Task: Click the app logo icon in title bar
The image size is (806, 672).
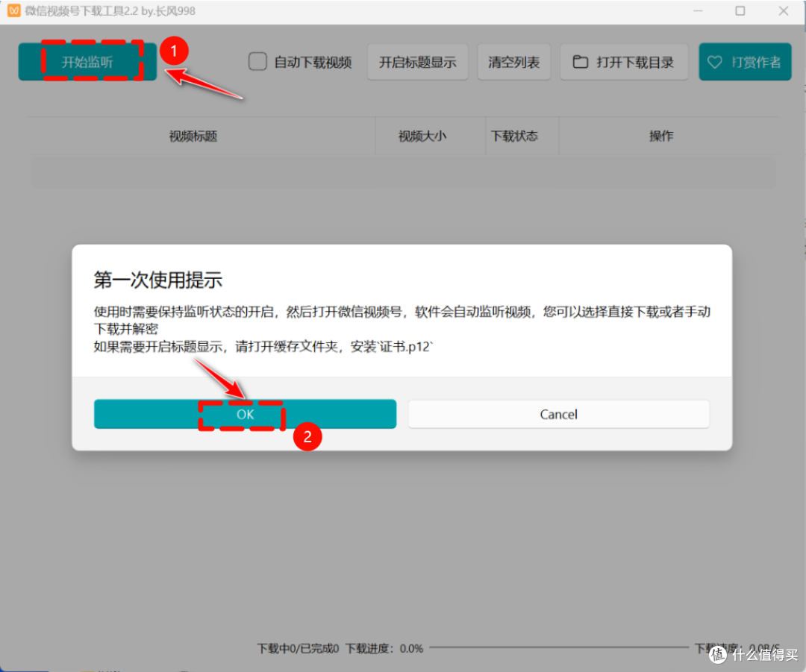Action: [x=14, y=10]
